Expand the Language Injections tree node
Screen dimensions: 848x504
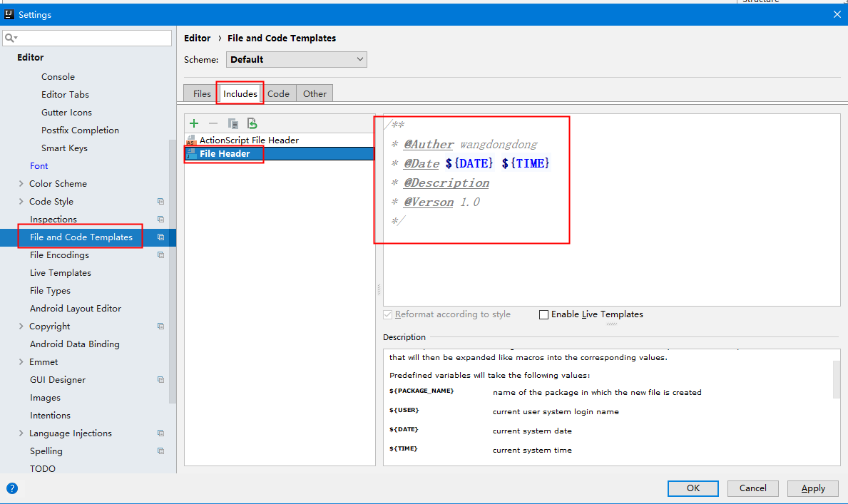point(21,433)
